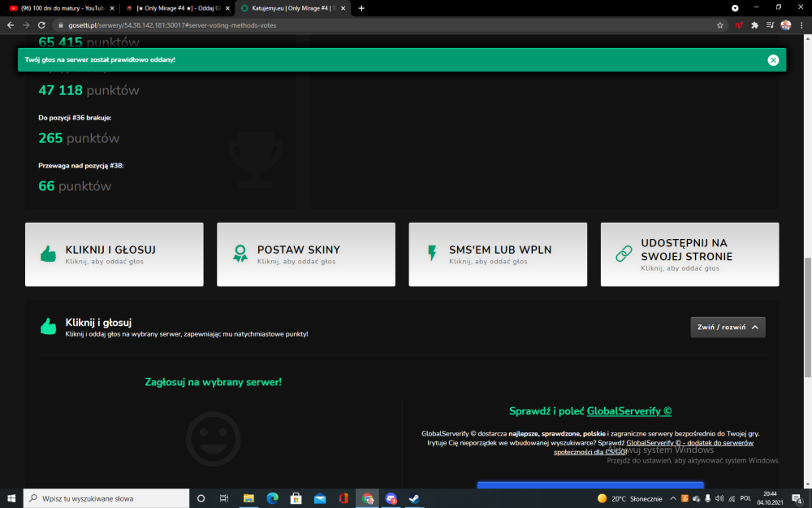This screenshot has height=508, width=812.
Task: Open the Chrome extensions puzzle icon
Action: tap(754, 25)
